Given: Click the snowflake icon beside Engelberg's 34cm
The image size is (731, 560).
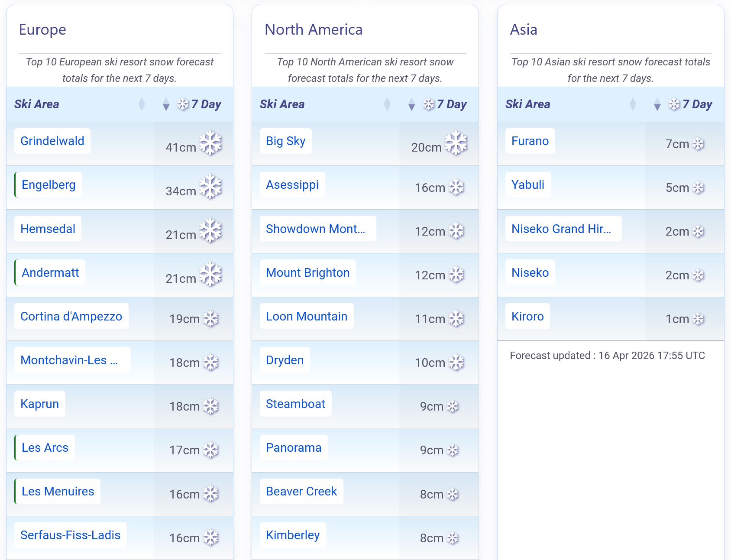Looking at the screenshot, I should [210, 187].
